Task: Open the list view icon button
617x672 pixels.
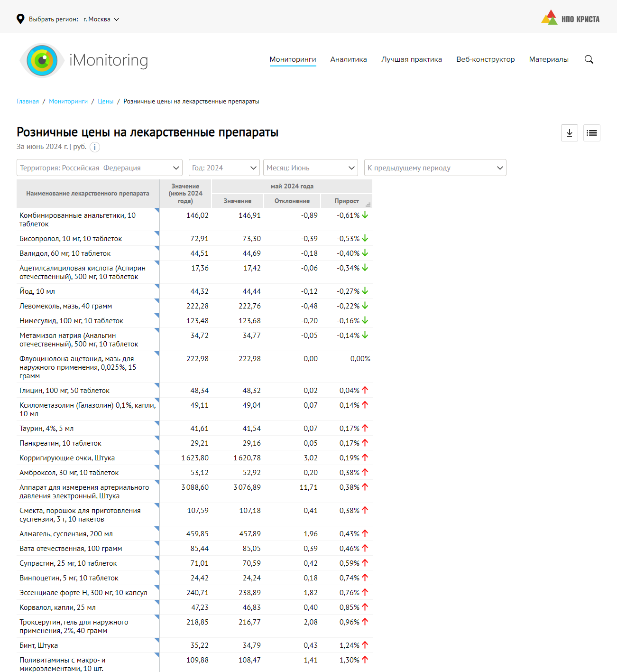Action: point(591,133)
